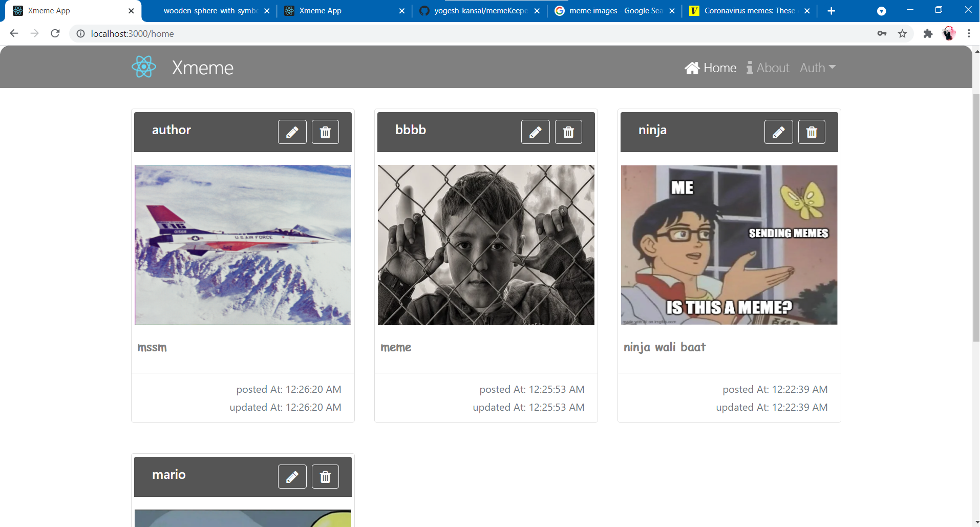Viewport: 980px width, 527px height.
Task: Click the 'ninja' card title
Action: 652,130
